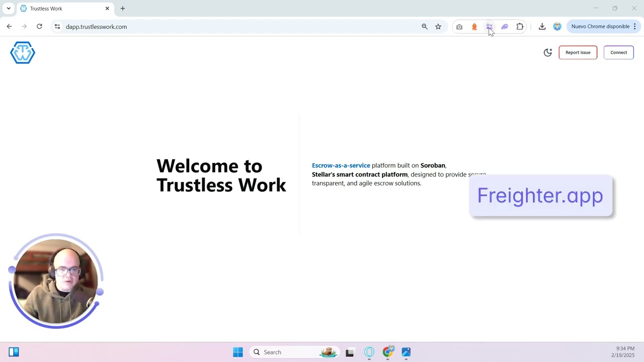Toggle dark mode with the moon icon
644x362 pixels.
tap(548, 52)
